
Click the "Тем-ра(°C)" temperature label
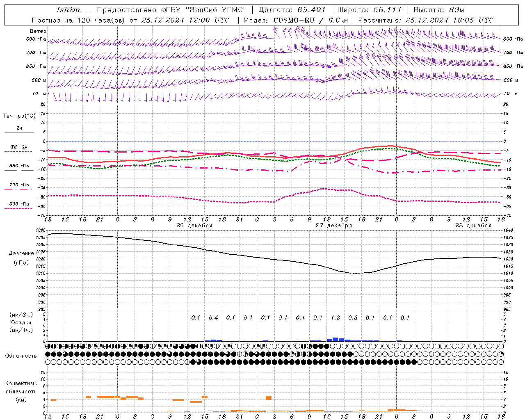19,116
